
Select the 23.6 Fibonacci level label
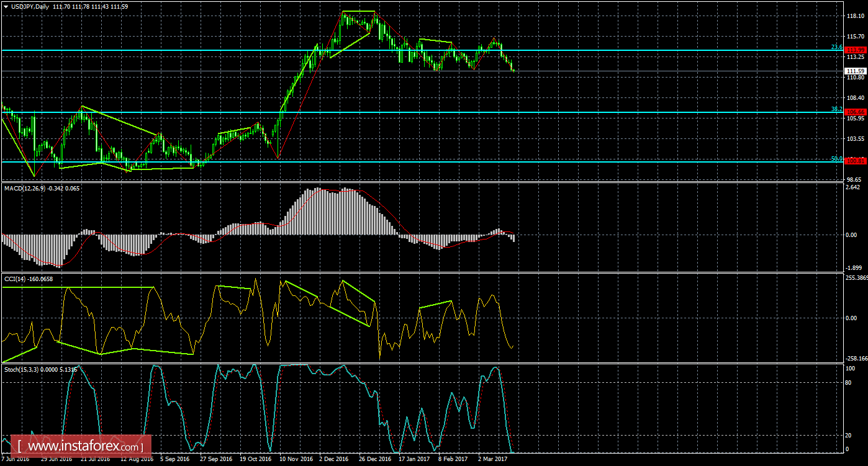tap(836, 47)
